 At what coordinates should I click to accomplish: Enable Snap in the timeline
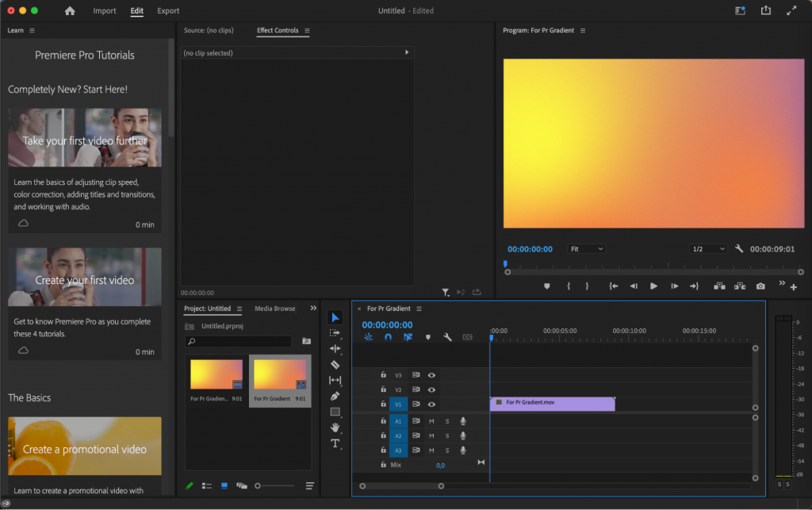(388, 336)
